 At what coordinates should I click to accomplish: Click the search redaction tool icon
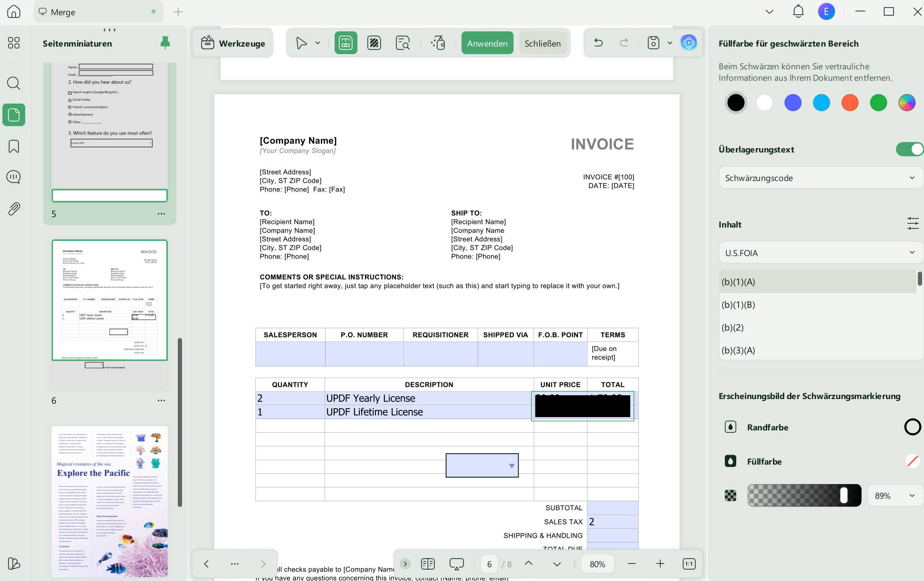coord(403,43)
